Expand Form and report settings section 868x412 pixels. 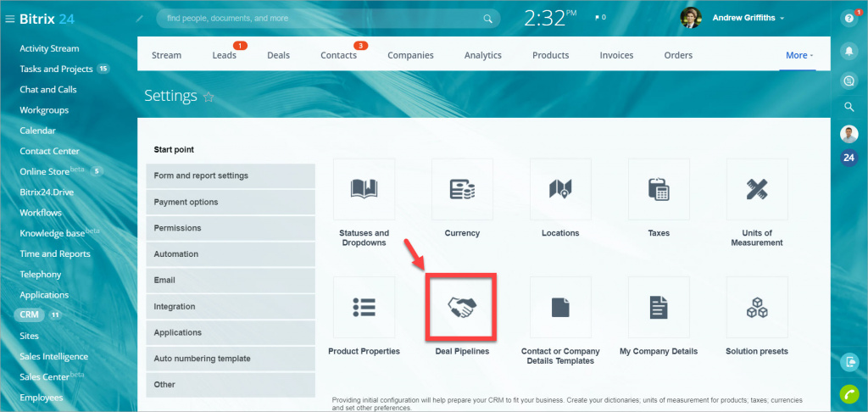pos(231,175)
